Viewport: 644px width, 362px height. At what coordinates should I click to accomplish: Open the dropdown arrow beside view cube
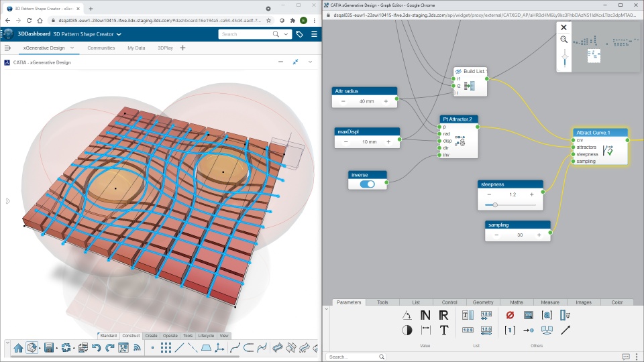pos(40,349)
